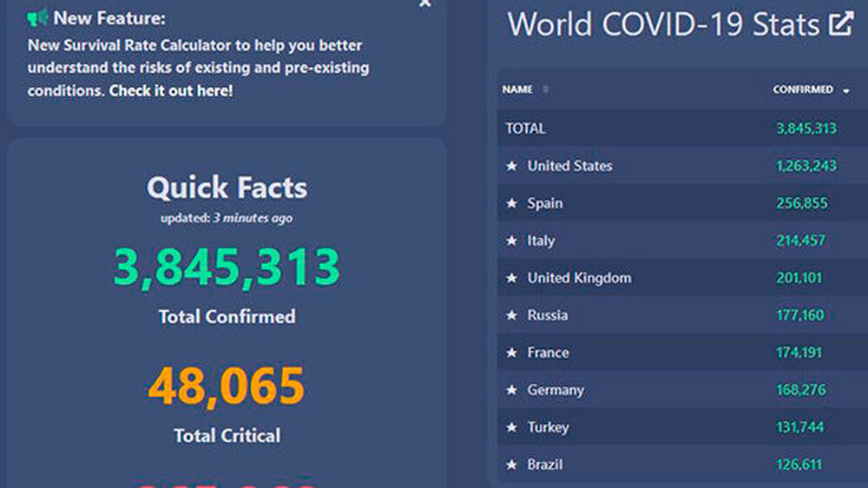The height and width of the screenshot is (488, 868).
Task: Sort table by NAME column arrows
Action: (x=546, y=89)
